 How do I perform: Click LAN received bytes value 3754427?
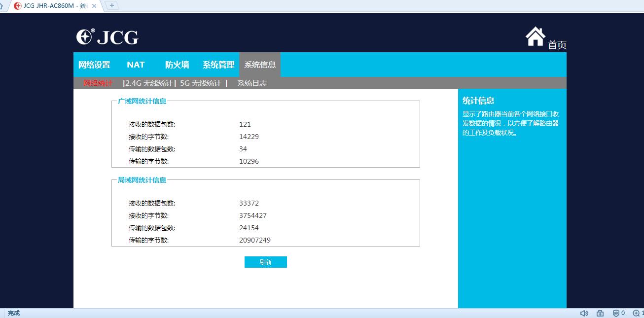(x=253, y=215)
